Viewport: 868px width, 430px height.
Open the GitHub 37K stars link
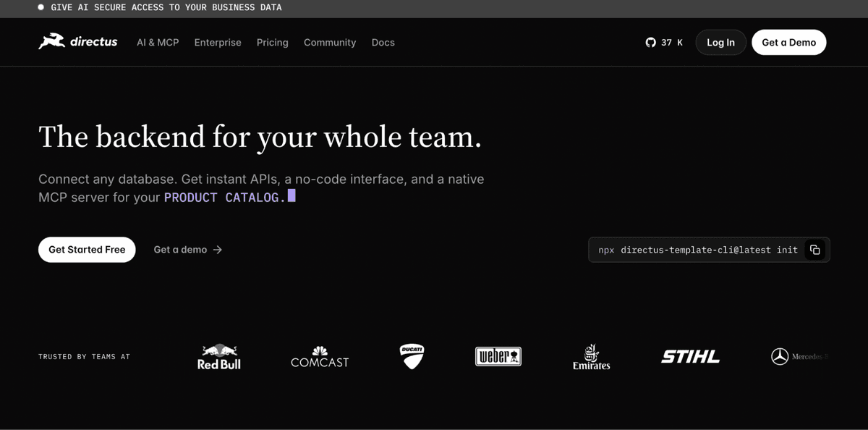tap(664, 43)
